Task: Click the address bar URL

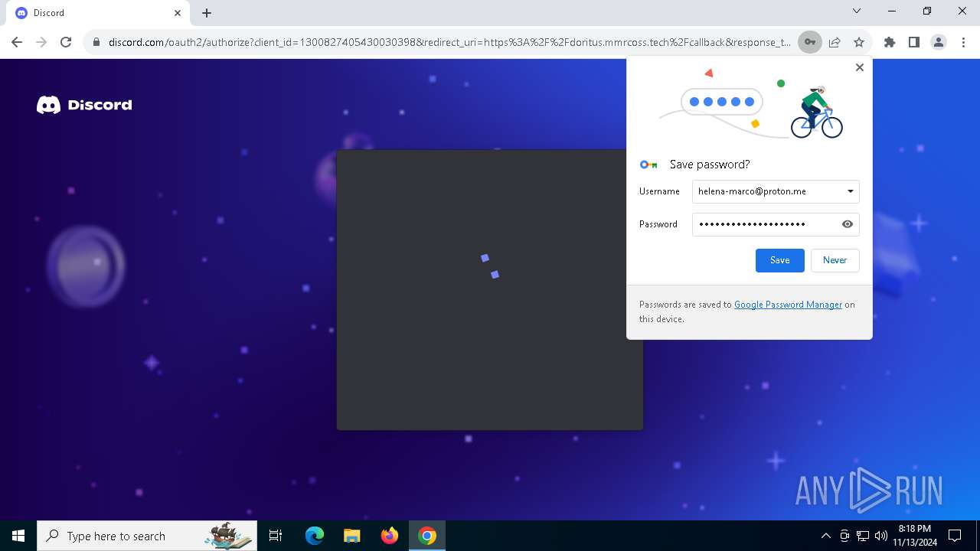Action: click(449, 42)
